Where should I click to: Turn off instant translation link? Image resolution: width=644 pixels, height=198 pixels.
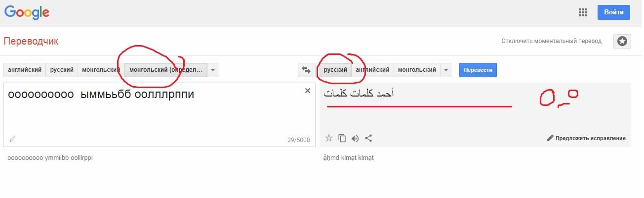(551, 42)
